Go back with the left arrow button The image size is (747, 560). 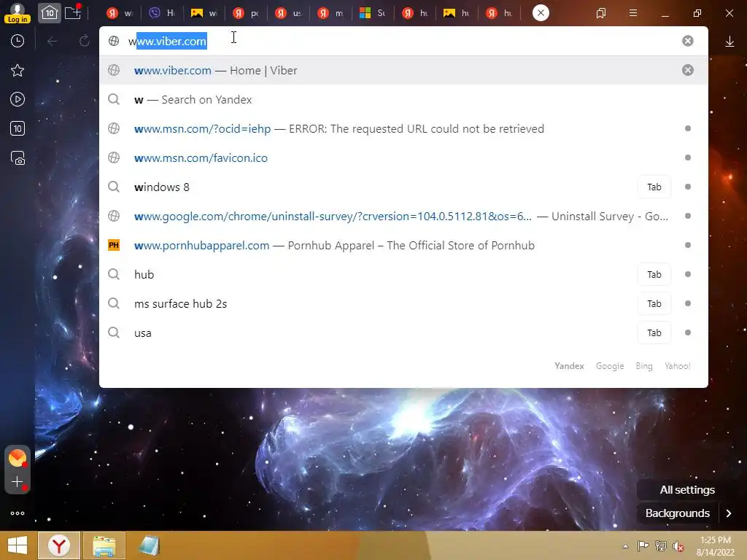[53, 42]
